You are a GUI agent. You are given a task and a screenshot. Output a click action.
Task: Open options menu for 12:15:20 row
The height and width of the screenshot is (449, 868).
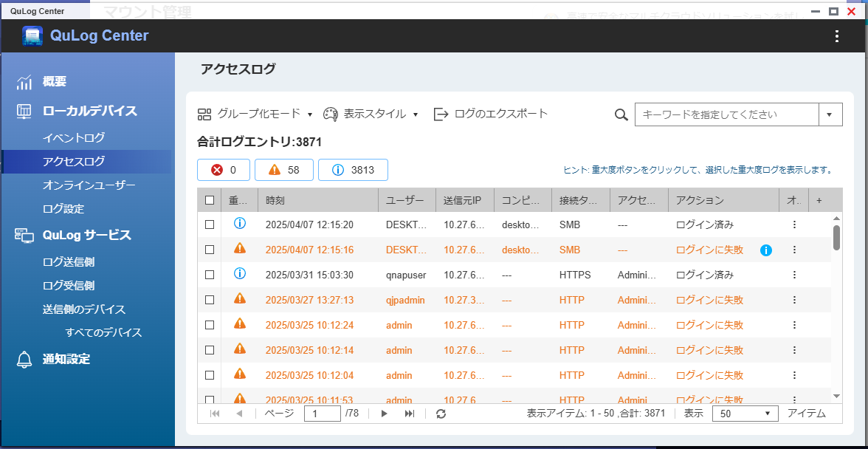tap(794, 224)
